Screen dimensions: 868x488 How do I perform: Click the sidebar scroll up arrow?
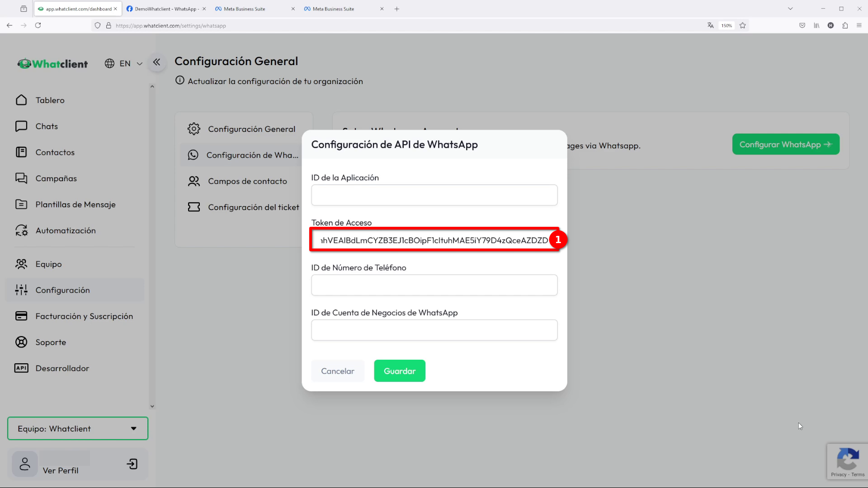(152, 86)
